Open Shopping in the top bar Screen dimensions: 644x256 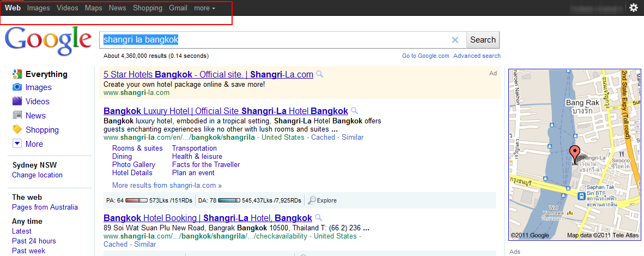tap(148, 8)
